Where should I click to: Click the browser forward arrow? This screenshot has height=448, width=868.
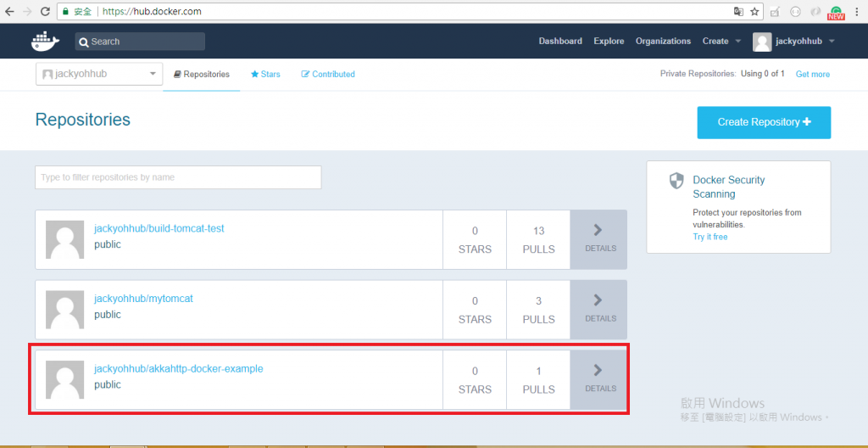click(x=27, y=11)
